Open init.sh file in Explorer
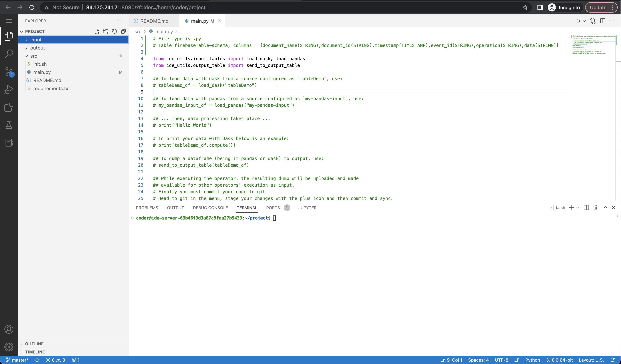 pyautogui.click(x=73, y=64)
